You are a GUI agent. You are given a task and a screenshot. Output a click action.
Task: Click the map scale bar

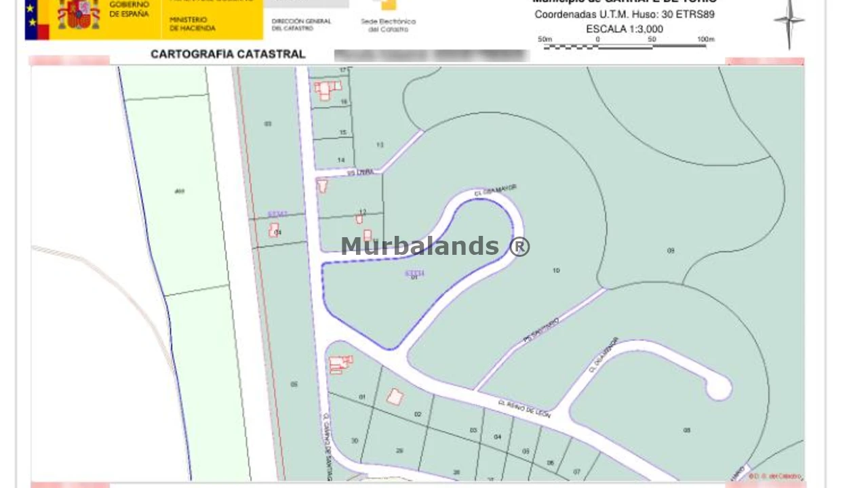[x=625, y=45]
